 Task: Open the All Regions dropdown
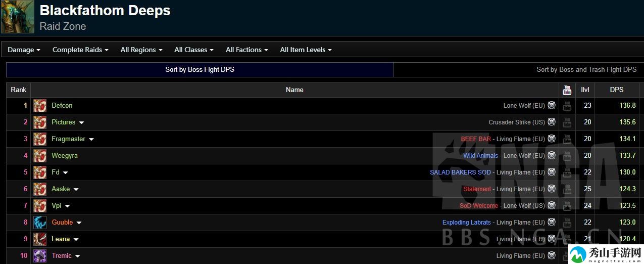pos(141,50)
